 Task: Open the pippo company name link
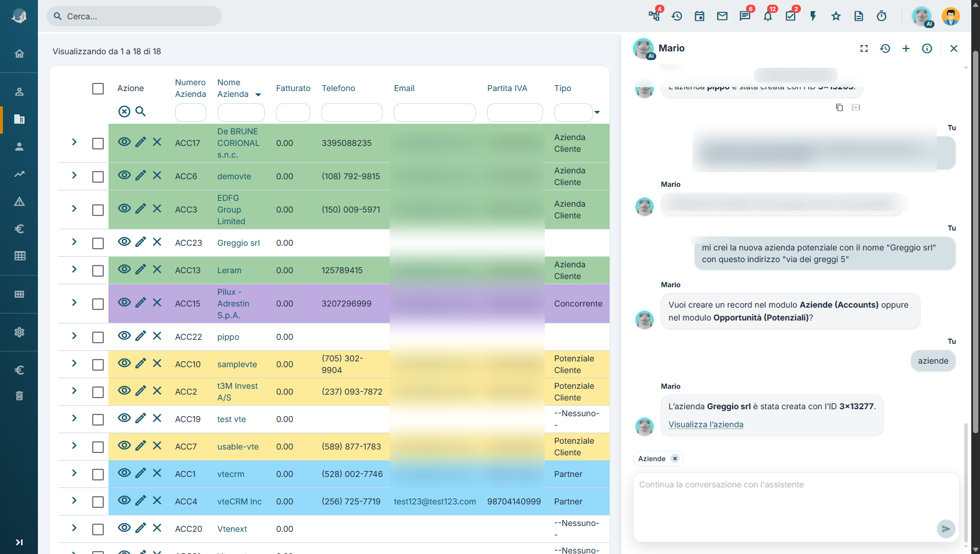[228, 337]
